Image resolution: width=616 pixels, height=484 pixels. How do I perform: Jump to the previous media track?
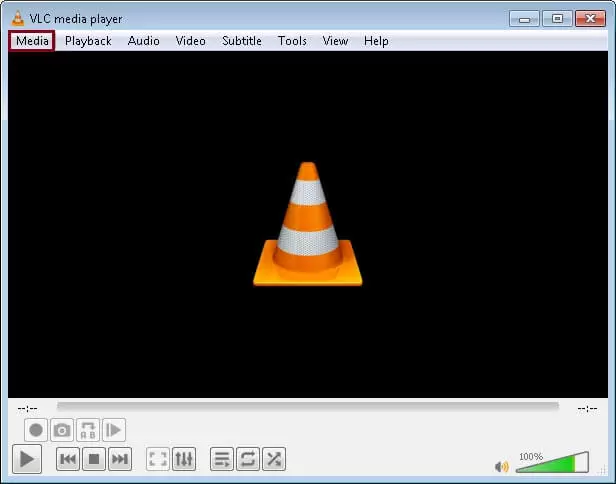[68, 459]
